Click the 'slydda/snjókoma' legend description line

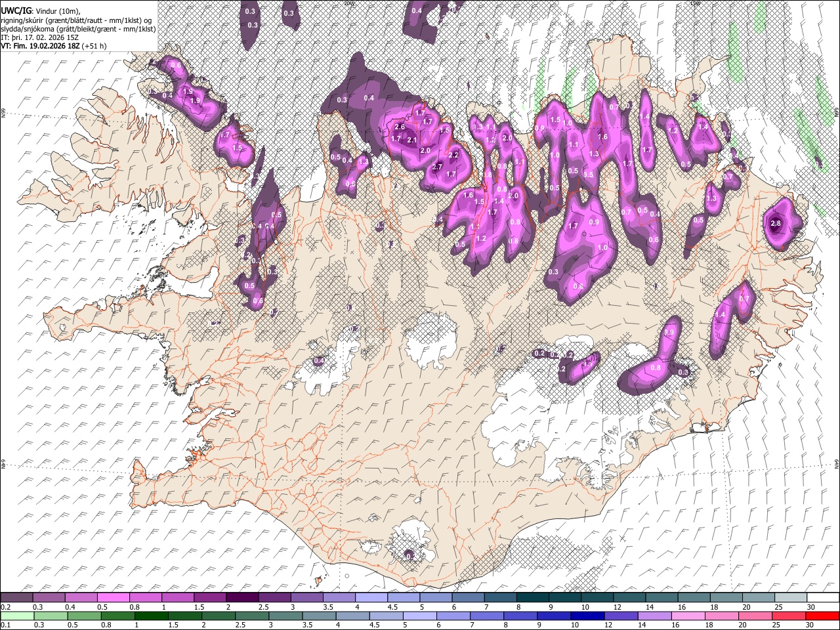78,29
